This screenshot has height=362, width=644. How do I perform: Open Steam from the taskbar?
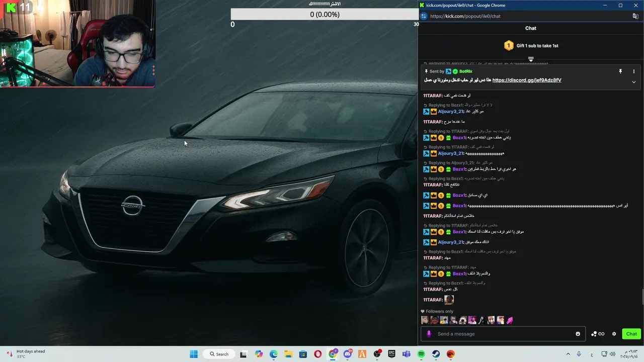point(436,354)
